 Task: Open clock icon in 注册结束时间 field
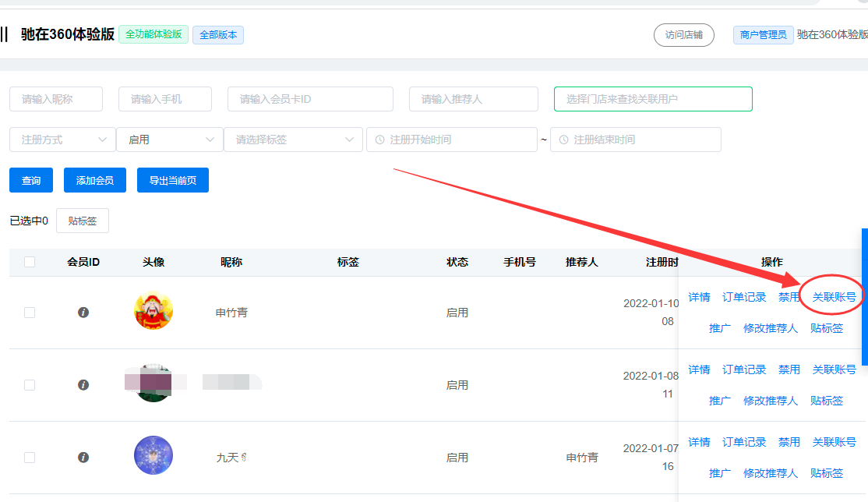pyautogui.click(x=563, y=140)
